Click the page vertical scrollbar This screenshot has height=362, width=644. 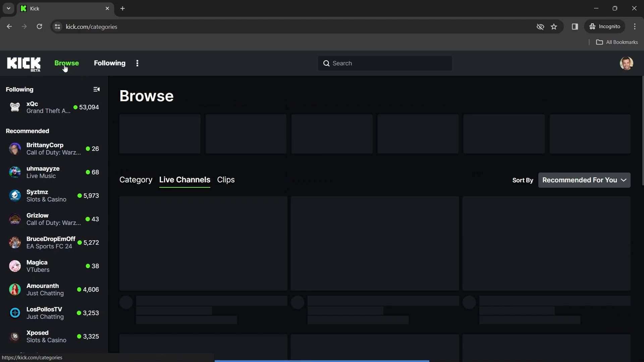click(642, 131)
